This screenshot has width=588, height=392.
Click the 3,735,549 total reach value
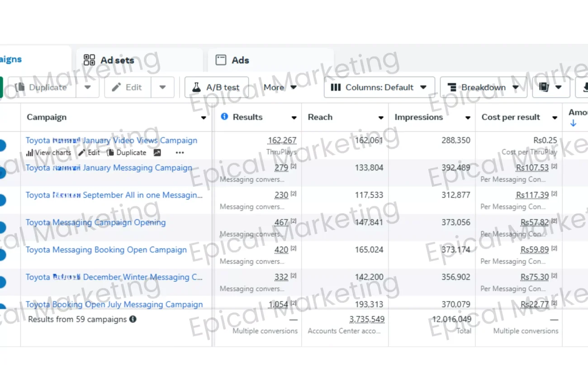click(x=367, y=319)
